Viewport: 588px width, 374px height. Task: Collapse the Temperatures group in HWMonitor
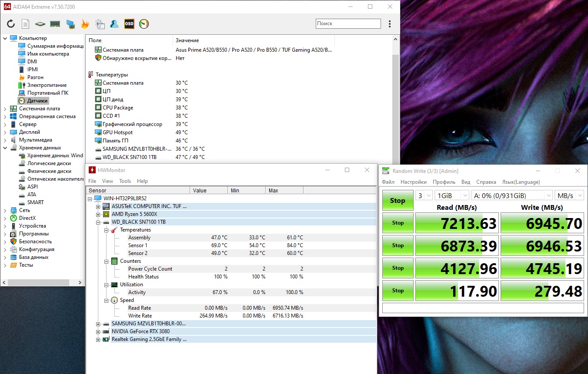(x=106, y=230)
